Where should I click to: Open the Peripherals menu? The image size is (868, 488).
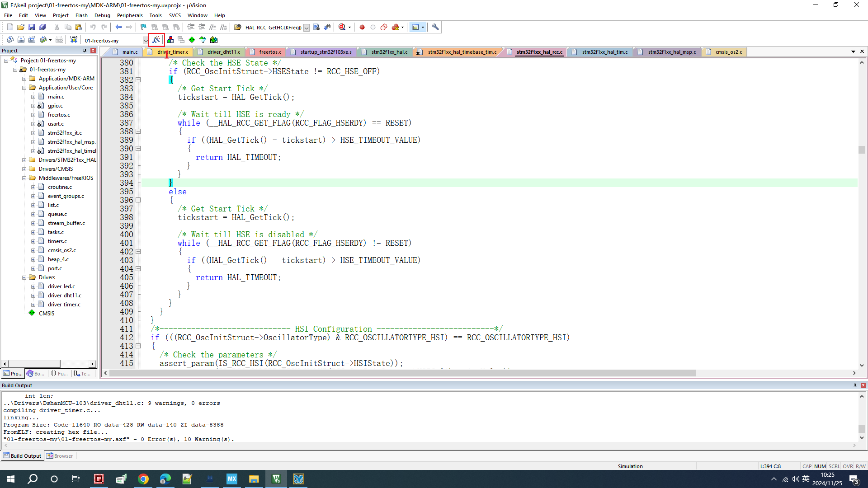(x=129, y=15)
